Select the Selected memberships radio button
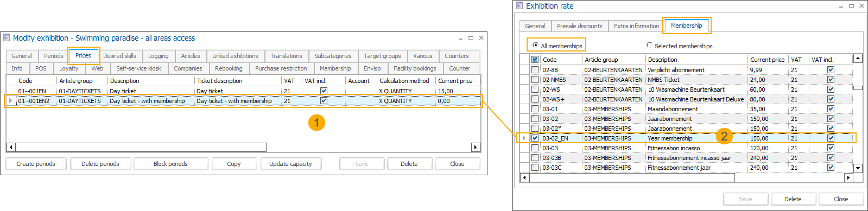Viewport: 868px width, 211px height. tap(650, 45)
